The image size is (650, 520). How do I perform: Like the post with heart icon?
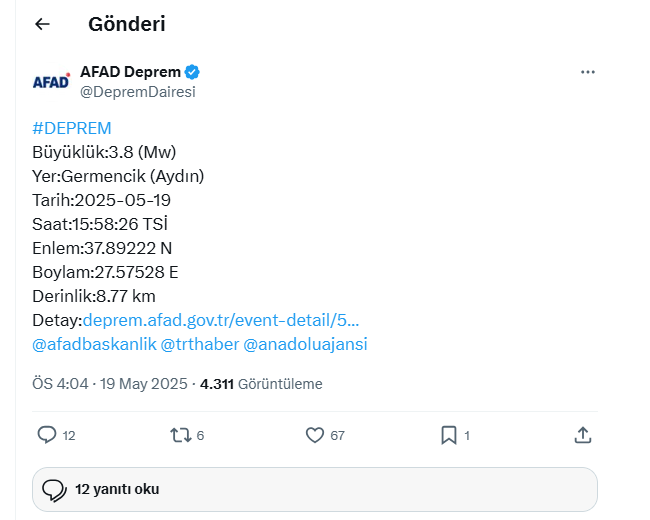(x=315, y=435)
